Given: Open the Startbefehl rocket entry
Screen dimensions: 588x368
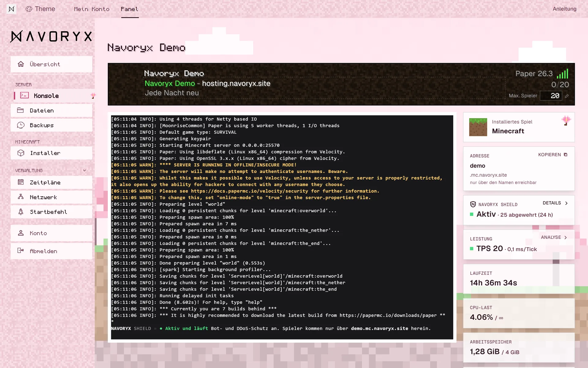Looking at the screenshot, I should [x=51, y=212].
